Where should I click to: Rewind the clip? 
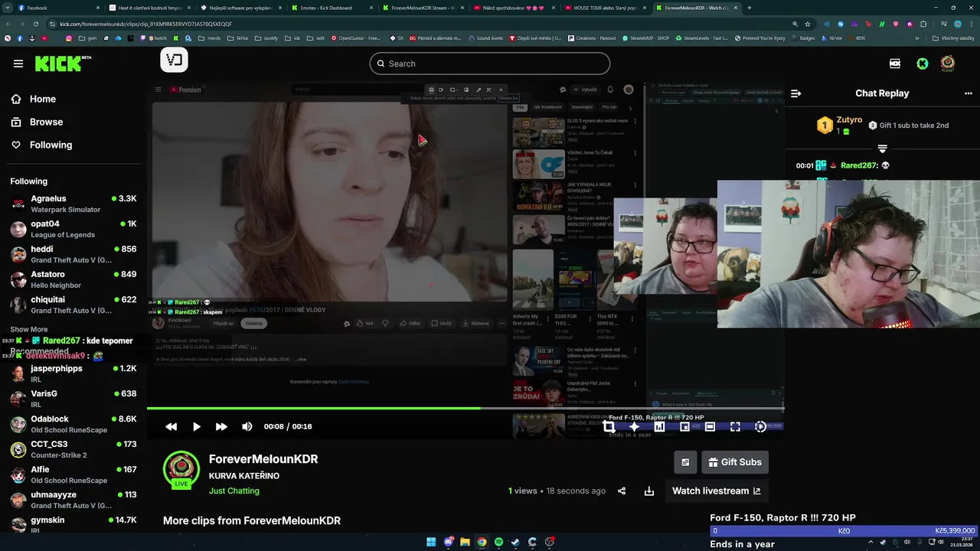tap(171, 426)
